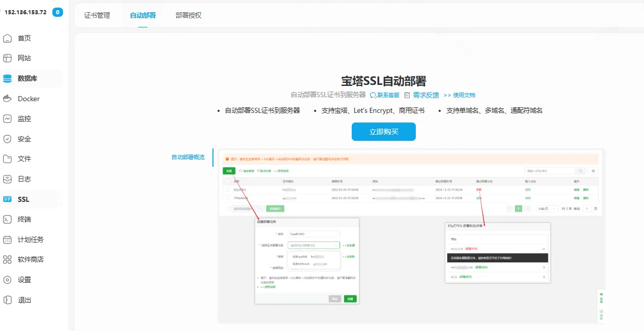Open the 安全 security page
The image size is (644, 331).
[x=24, y=139]
